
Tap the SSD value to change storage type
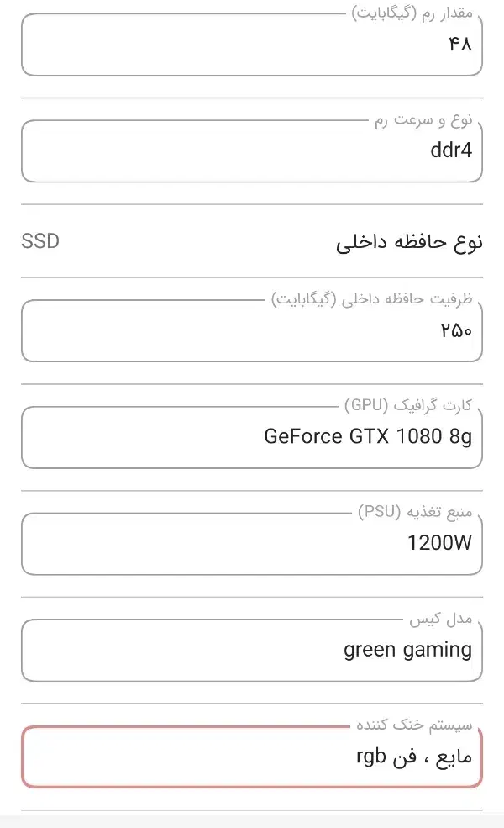coord(40,242)
